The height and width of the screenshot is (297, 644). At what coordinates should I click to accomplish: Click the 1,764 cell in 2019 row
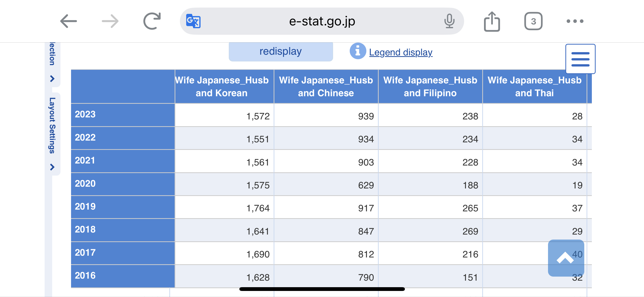click(x=224, y=207)
